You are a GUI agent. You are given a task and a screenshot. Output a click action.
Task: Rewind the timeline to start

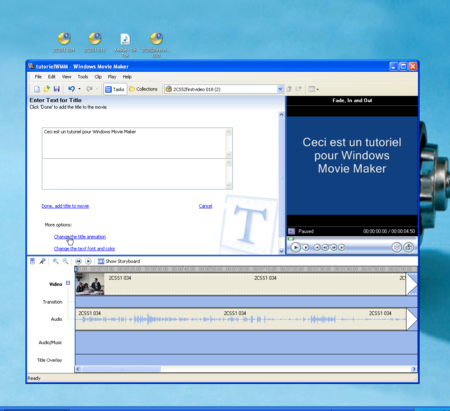(78, 261)
